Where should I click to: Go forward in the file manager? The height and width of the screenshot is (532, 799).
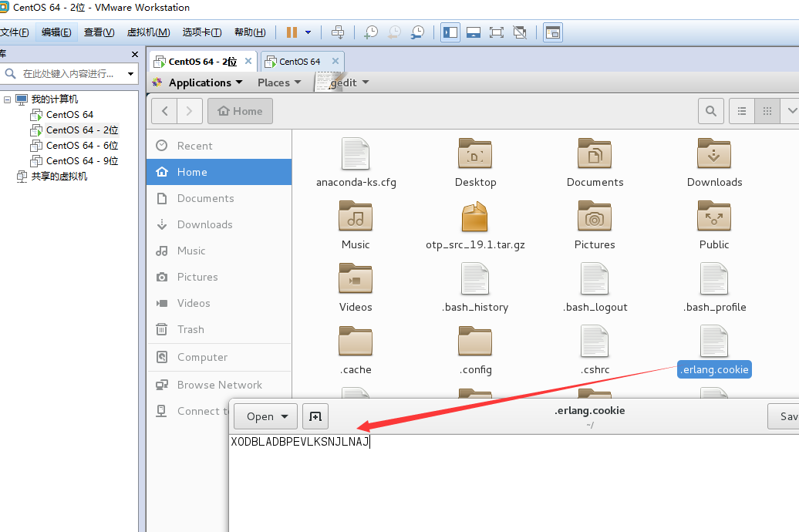(x=190, y=111)
